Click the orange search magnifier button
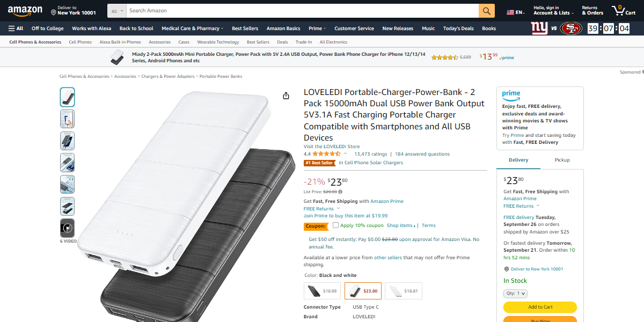Screen dimensions: 644x322 486,11
